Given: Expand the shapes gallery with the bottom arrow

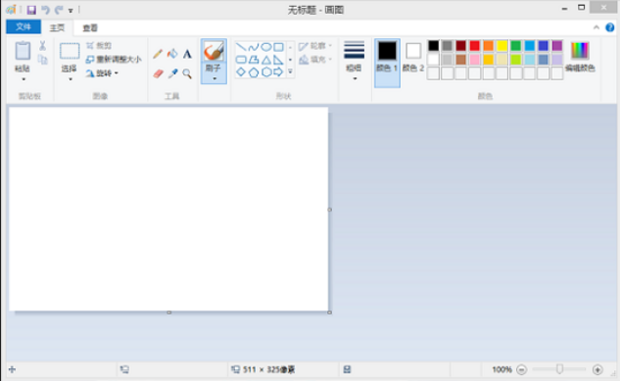Looking at the screenshot, I should coord(290,72).
